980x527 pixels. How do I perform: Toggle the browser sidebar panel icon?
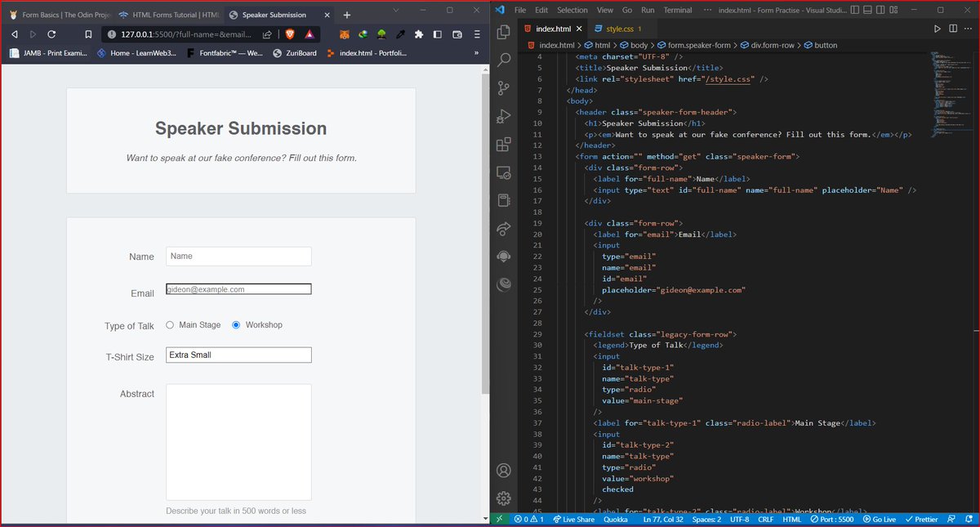[x=438, y=34]
